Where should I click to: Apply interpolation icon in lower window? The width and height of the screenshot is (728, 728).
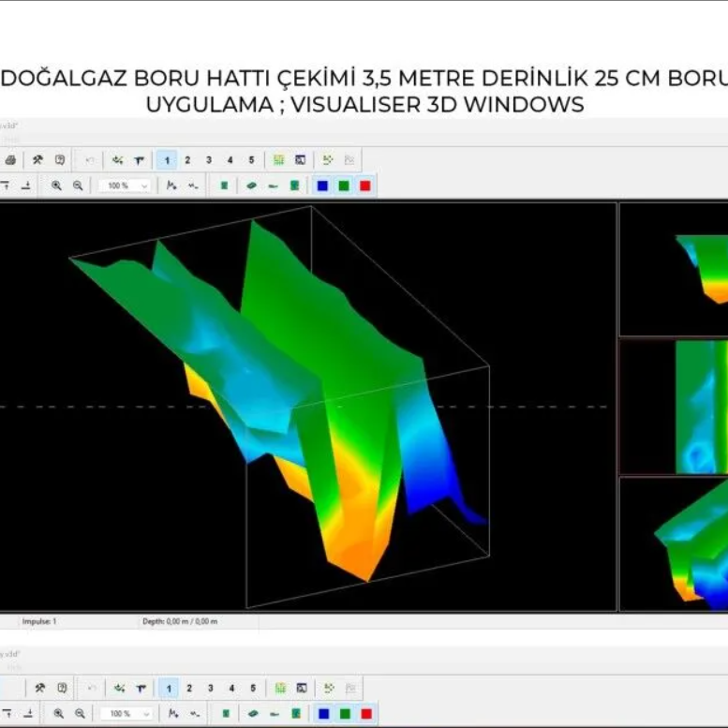[x=119, y=688]
